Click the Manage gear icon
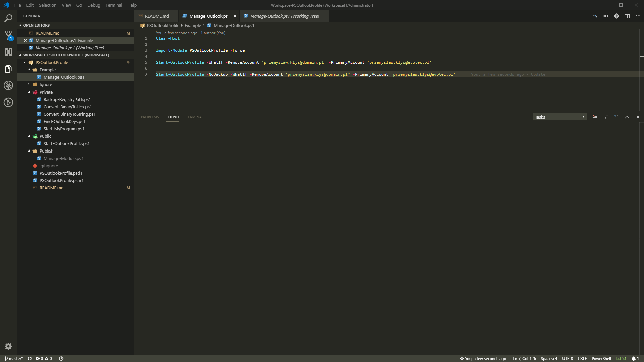This screenshot has height=362, width=644. pyautogui.click(x=8, y=346)
